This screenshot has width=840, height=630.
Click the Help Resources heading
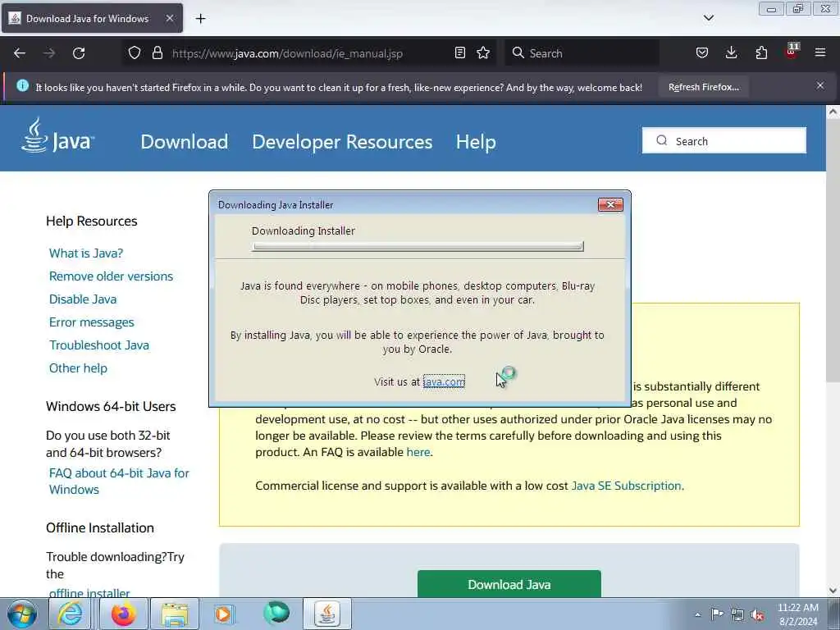(x=92, y=221)
